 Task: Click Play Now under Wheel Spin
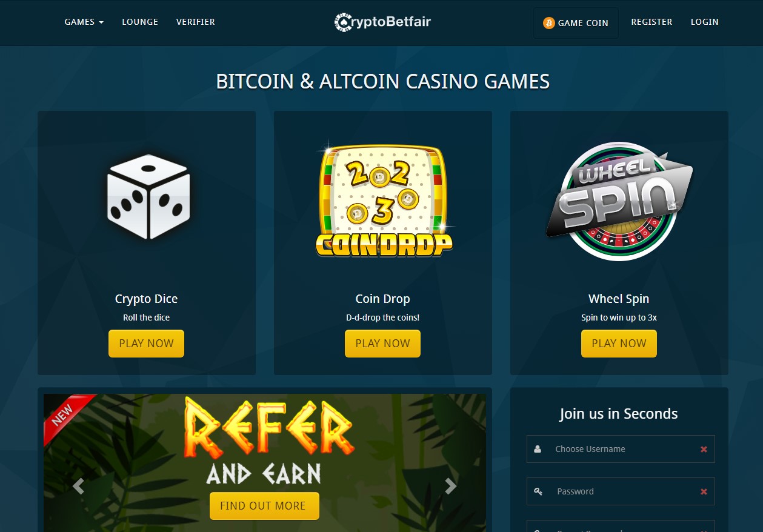pyautogui.click(x=619, y=344)
